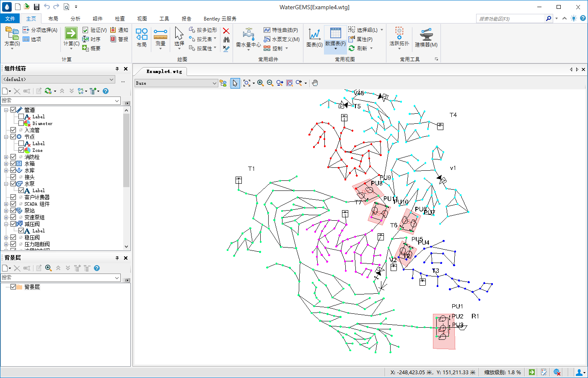Click the 概要 summary button

[x=91, y=49]
